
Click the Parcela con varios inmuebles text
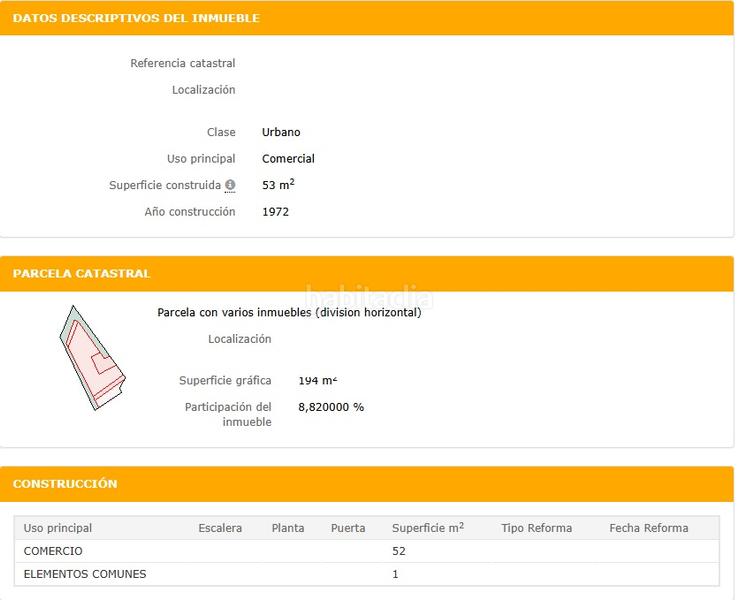click(289, 313)
